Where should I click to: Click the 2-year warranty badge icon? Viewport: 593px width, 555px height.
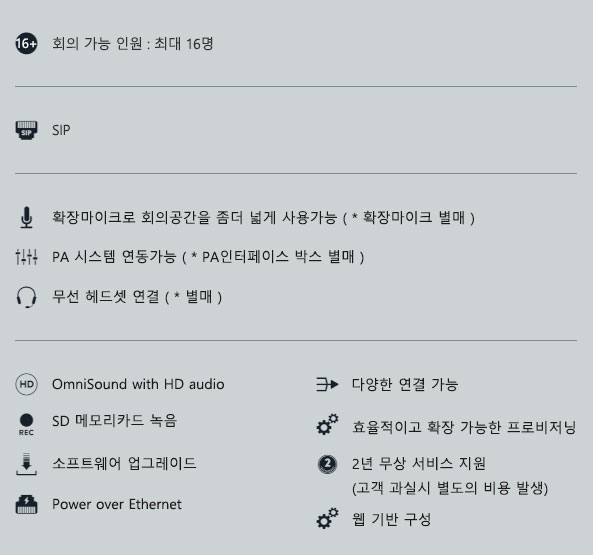coord(327,464)
